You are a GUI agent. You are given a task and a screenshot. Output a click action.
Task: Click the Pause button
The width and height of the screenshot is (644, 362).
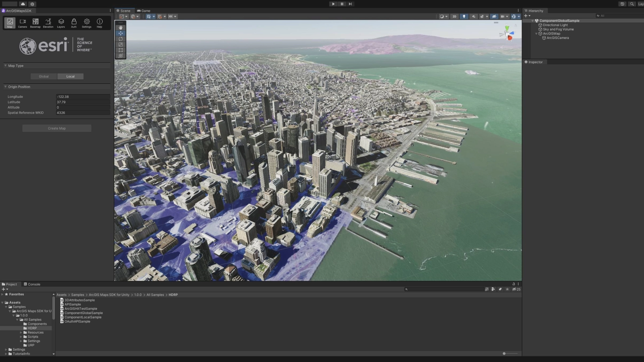(342, 4)
